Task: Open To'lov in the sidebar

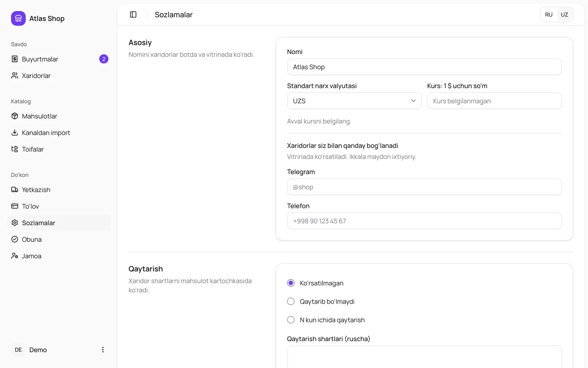Action: (59, 206)
